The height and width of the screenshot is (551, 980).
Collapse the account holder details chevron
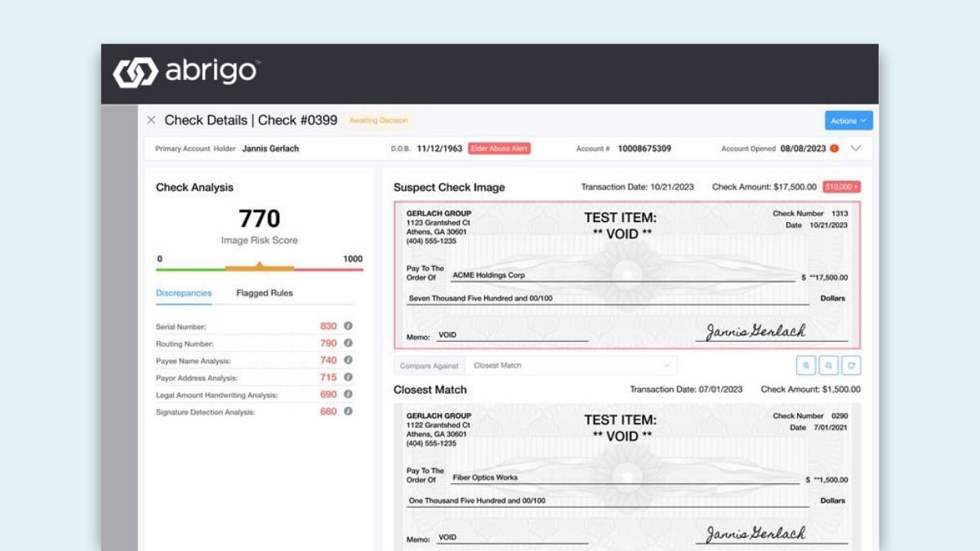856,149
